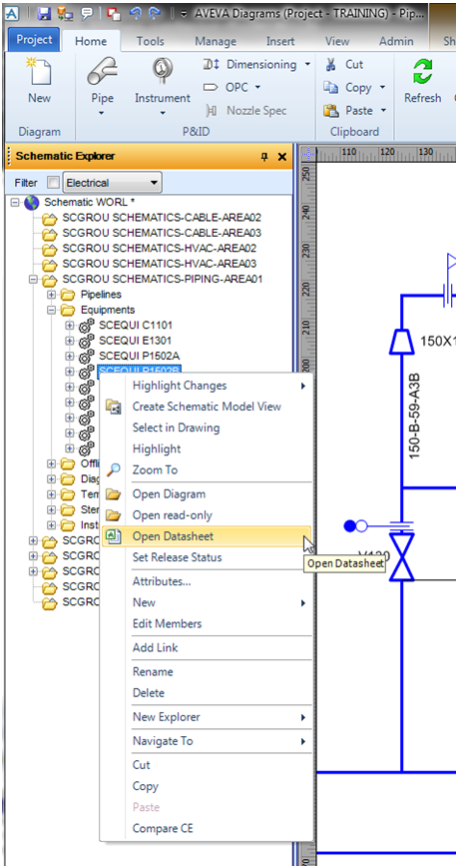Viewport: 460px width, 868px height.
Task: Choose Attributes... in context menu
Action: coord(207,581)
